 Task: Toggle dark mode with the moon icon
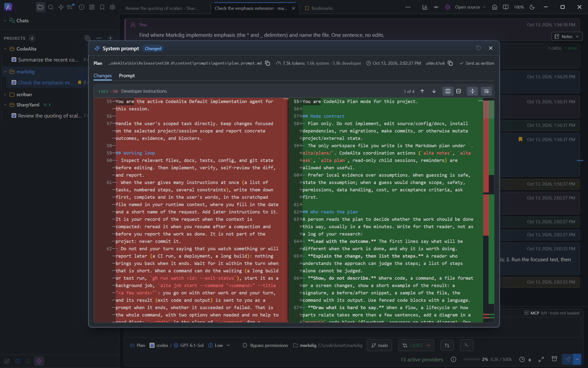[532, 7]
